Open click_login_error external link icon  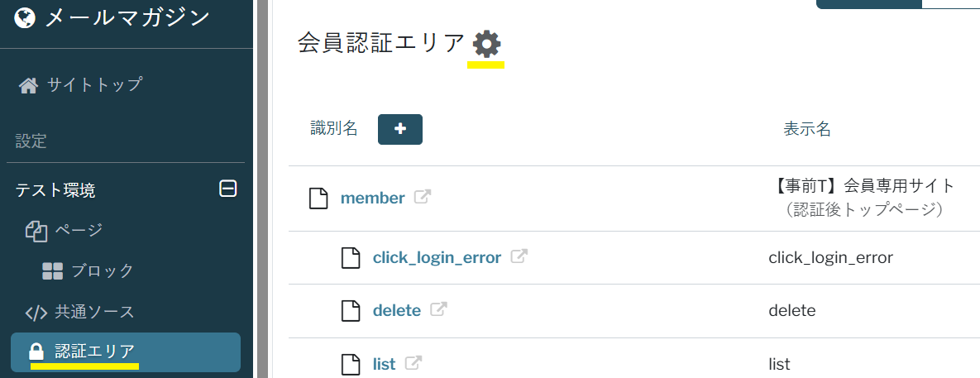tap(519, 257)
